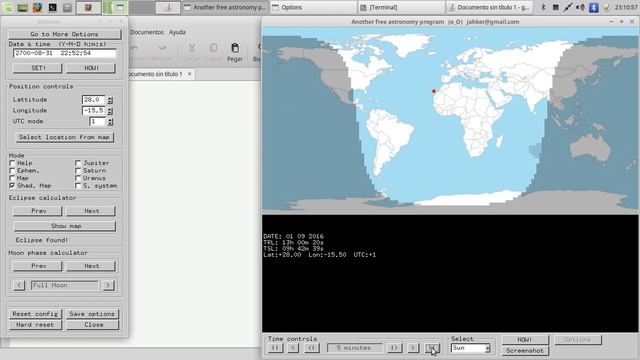Close the Documento sin título 1 tab
Image resolution: width=640 pixels, height=360 pixels.
click(x=189, y=74)
